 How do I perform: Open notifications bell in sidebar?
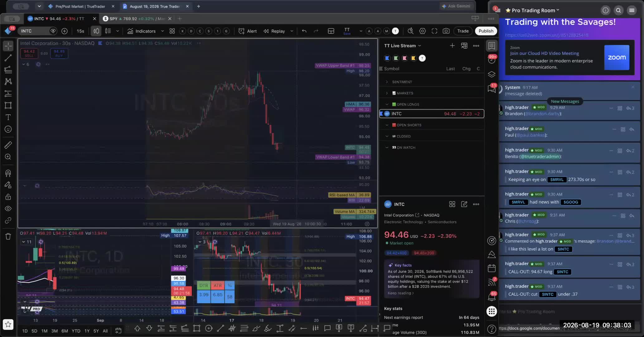point(492,297)
